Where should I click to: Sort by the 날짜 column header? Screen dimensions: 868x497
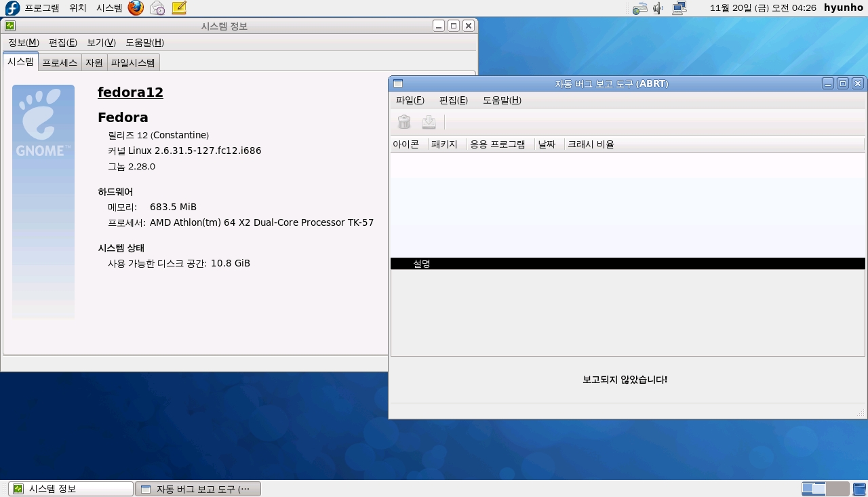tap(549, 144)
